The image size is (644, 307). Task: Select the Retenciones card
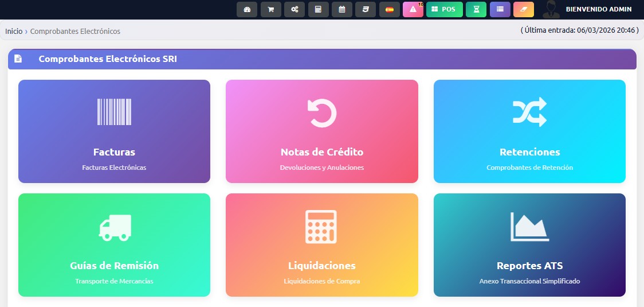coord(529,131)
